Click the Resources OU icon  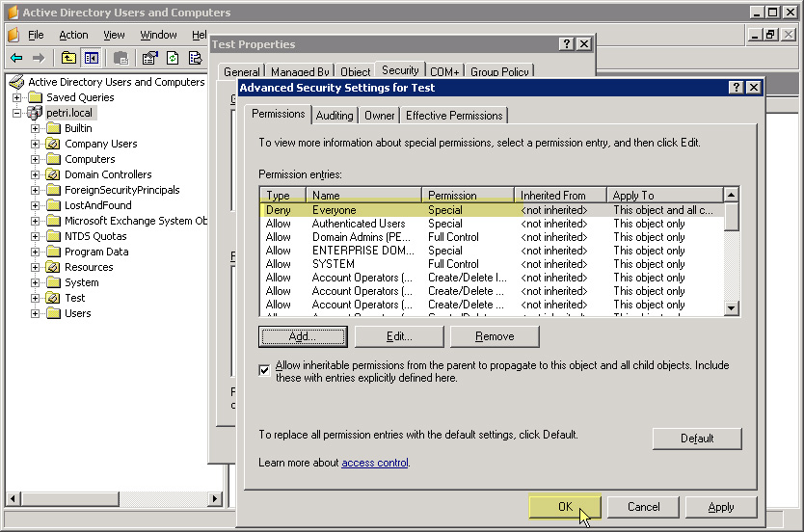click(53, 267)
